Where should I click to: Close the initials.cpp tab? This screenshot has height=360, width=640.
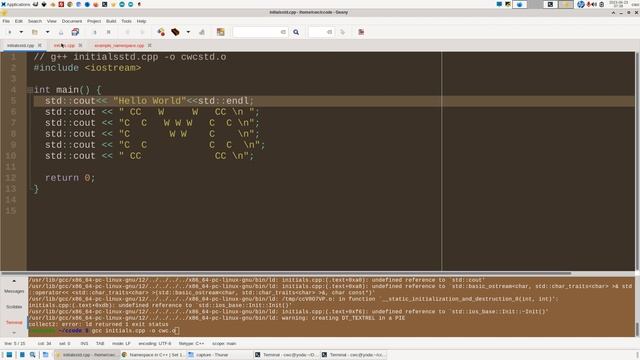(x=80, y=45)
